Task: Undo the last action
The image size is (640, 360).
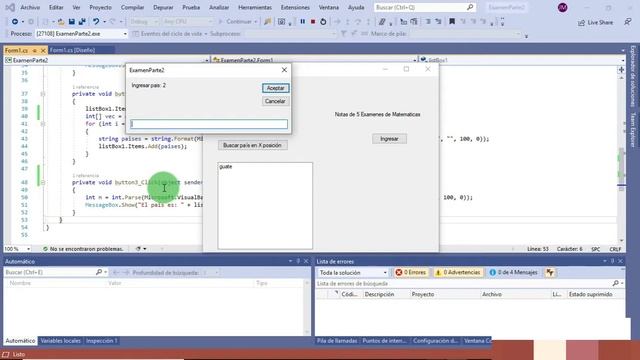Action: click(96, 22)
